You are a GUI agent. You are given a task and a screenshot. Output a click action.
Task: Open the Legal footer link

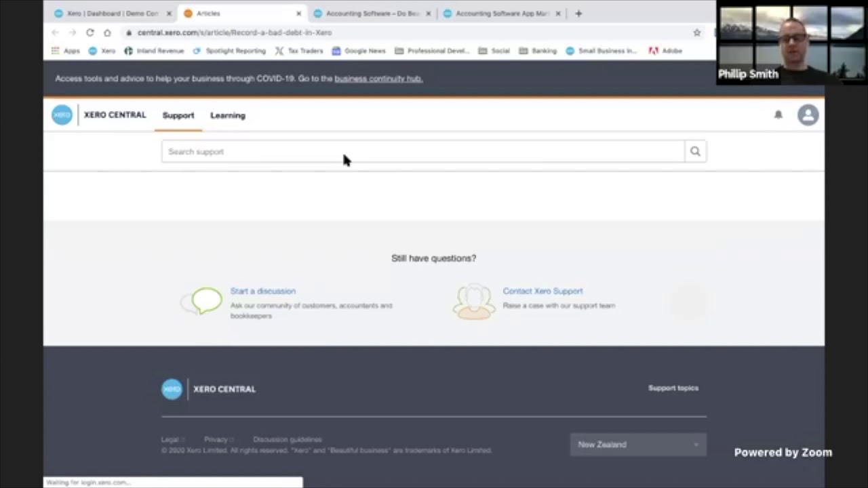[170, 439]
